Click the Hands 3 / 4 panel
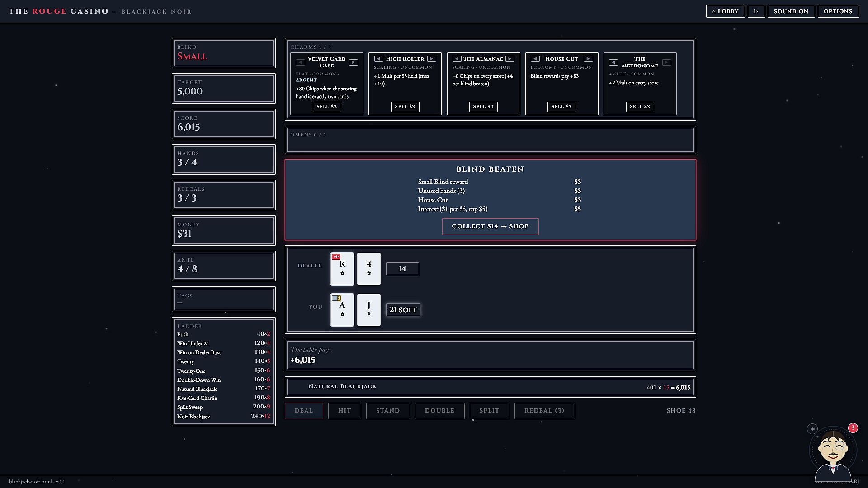Viewport: 868px width, 488px height. [224, 160]
